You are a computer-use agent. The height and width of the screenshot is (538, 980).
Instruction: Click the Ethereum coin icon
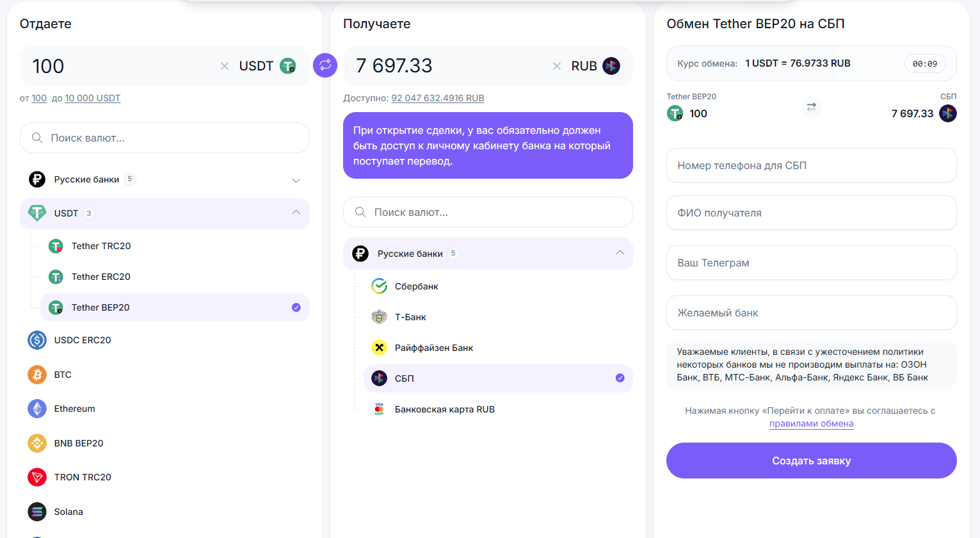tap(37, 409)
